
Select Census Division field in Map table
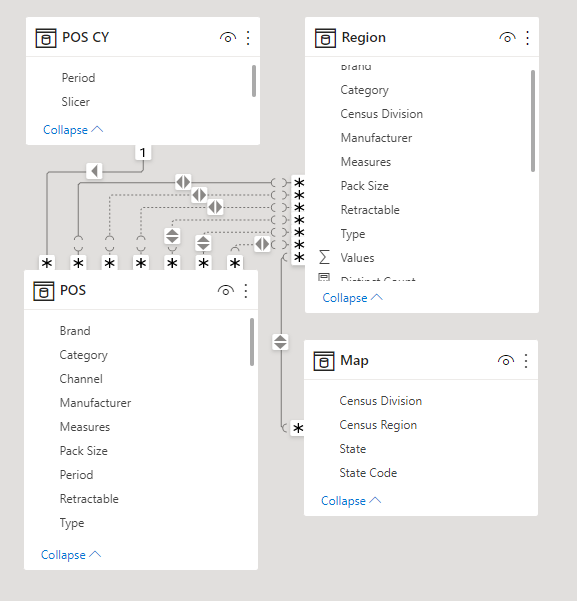(x=380, y=401)
